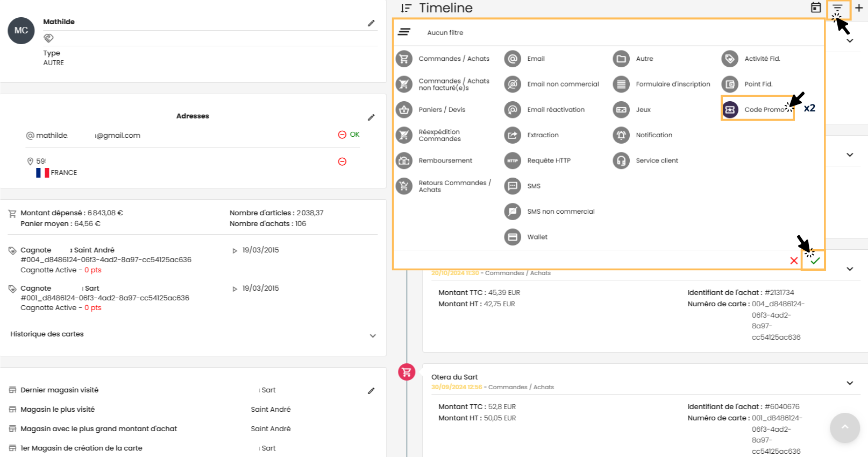This screenshot has width=868, height=457.
Task: Click the mathilde gmail email address
Action: (88, 136)
